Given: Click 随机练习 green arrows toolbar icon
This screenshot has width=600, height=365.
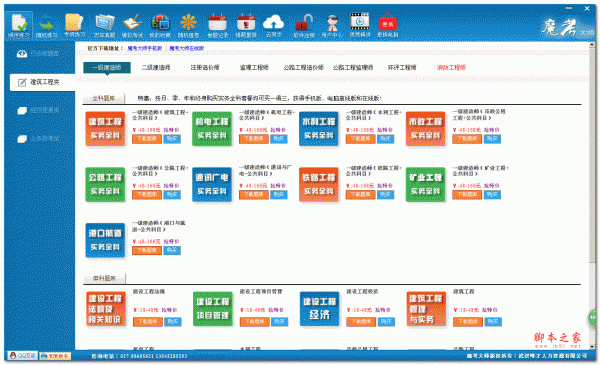Looking at the screenshot, I should click(47, 25).
